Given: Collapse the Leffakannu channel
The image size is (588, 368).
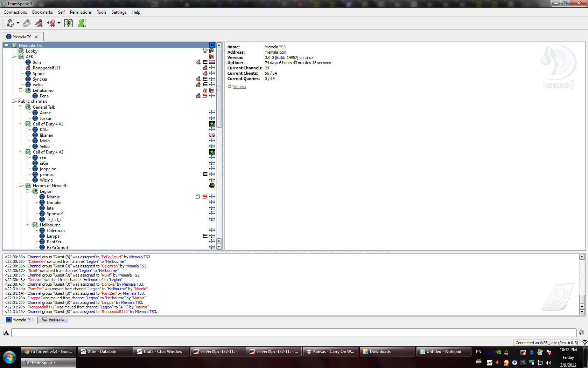Looking at the screenshot, I should tap(21, 90).
